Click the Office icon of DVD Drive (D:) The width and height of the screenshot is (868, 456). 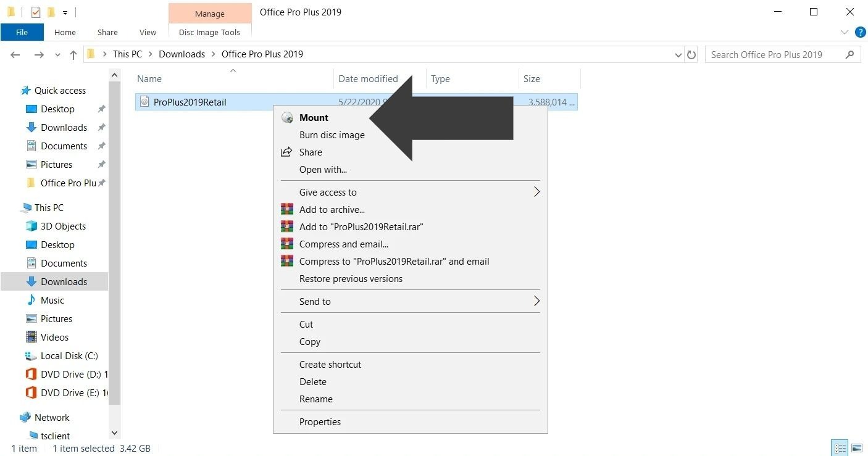tap(31, 374)
